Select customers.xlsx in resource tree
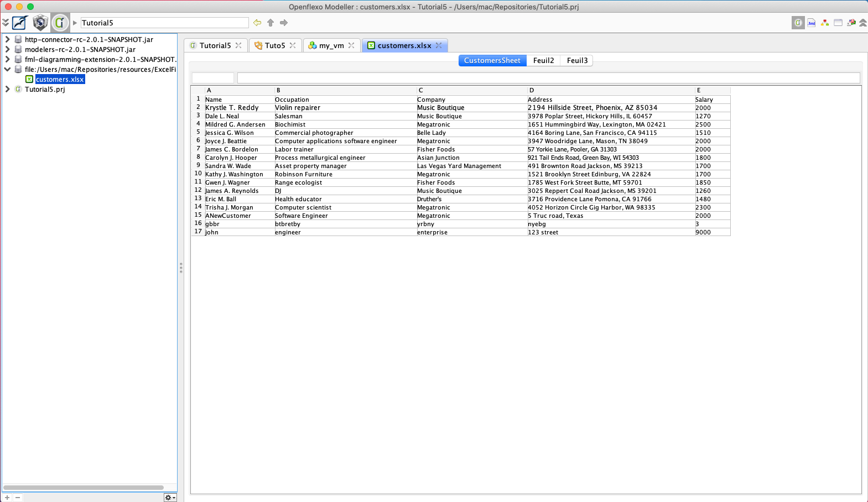The width and height of the screenshot is (868, 502). (60, 79)
